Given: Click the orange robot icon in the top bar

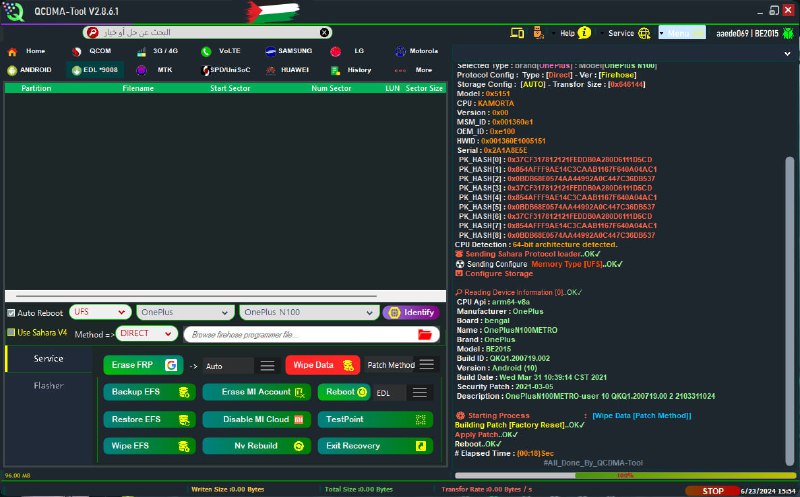Looking at the screenshot, I should tap(538, 33).
